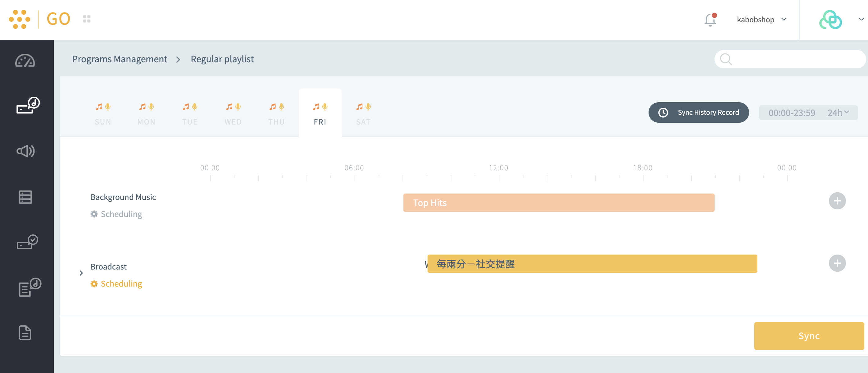868x373 pixels.
Task: Click the programs management music-player sidebar icon
Action: pos(28,106)
